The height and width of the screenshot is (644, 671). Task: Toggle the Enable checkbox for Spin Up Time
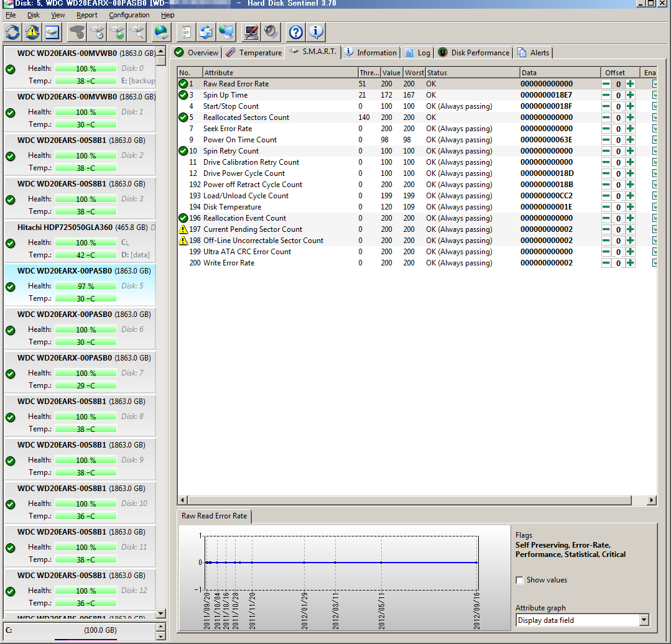(654, 95)
